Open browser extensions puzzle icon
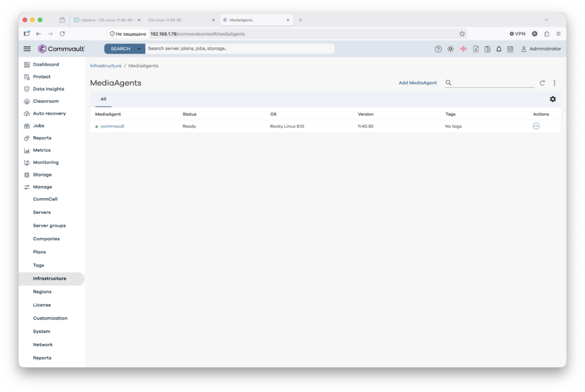Image resolution: width=585 pixels, height=392 pixels. pyautogui.click(x=547, y=34)
